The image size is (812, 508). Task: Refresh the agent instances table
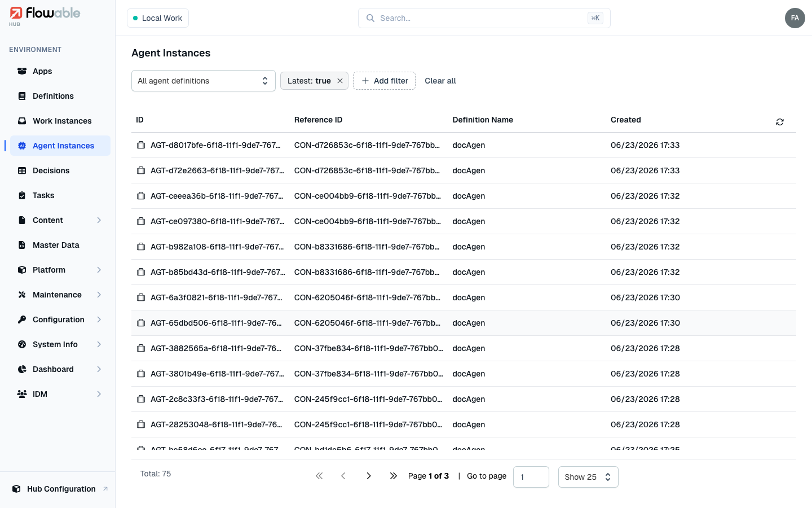click(x=780, y=122)
